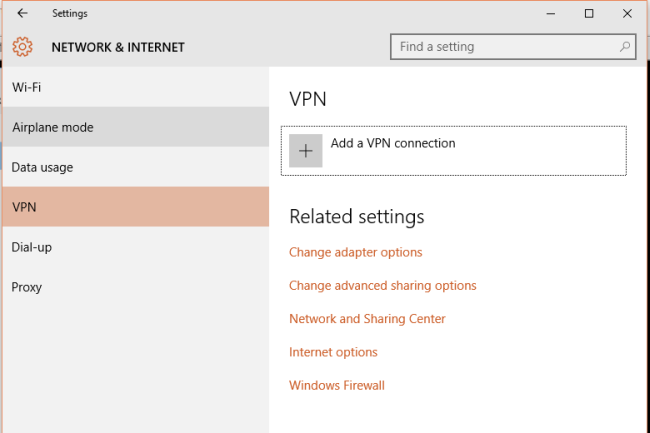Add a VPN connection

[x=393, y=143]
